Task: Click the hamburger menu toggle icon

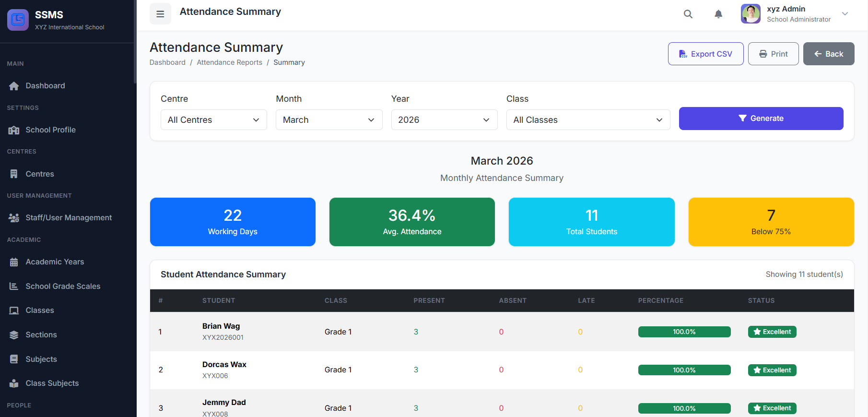Action: (x=160, y=14)
